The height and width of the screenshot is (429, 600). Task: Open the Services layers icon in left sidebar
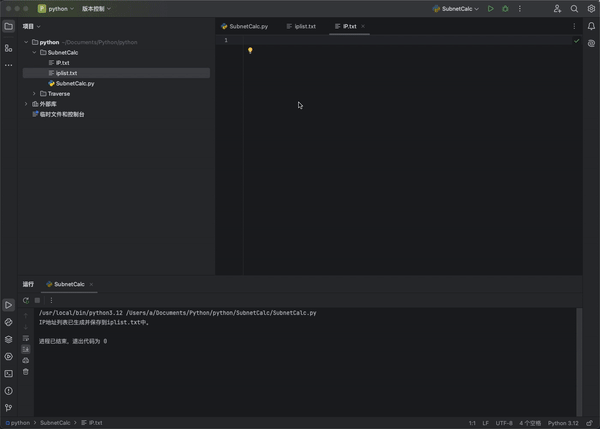(8, 339)
